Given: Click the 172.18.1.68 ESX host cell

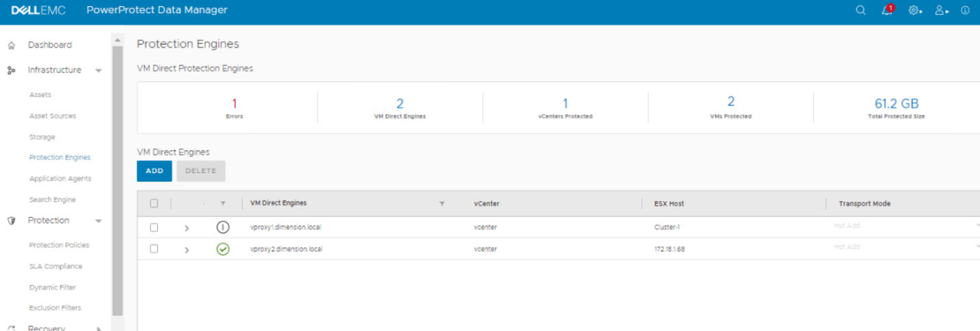Looking at the screenshot, I should pyautogui.click(x=670, y=249).
